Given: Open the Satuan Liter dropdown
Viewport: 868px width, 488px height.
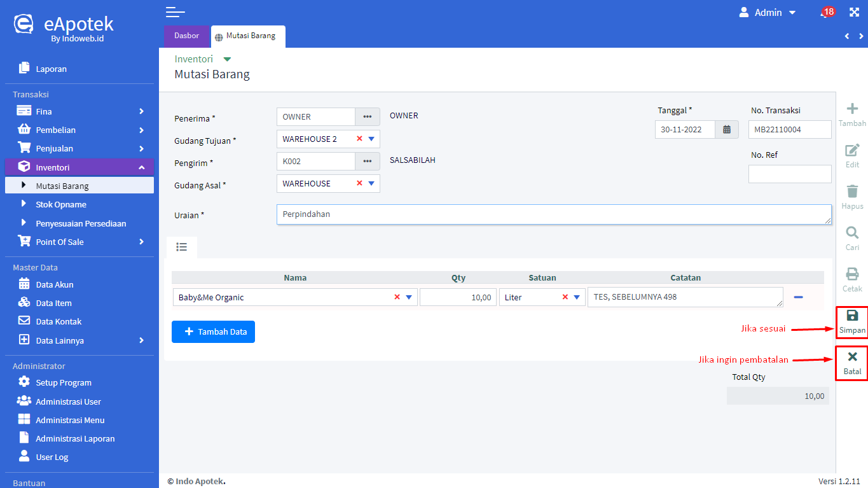Looking at the screenshot, I should (577, 297).
